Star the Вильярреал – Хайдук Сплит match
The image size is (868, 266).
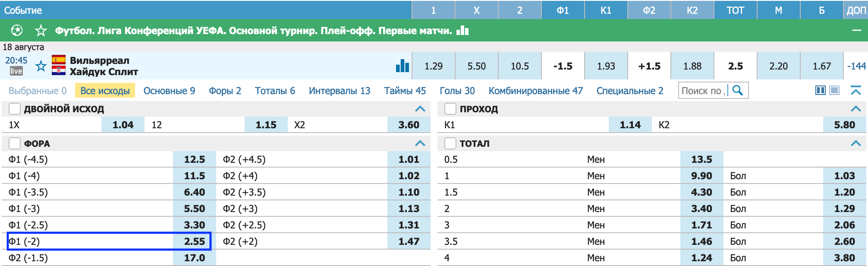coord(41,66)
